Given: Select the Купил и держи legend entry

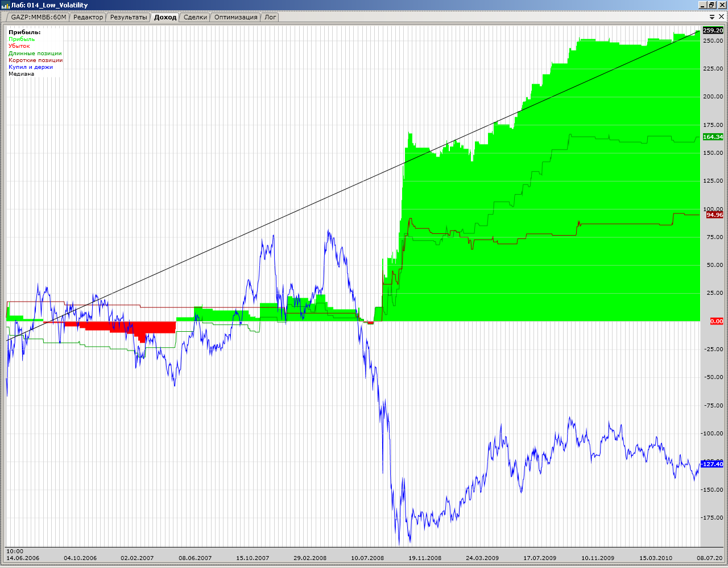Looking at the screenshot, I should (x=31, y=67).
